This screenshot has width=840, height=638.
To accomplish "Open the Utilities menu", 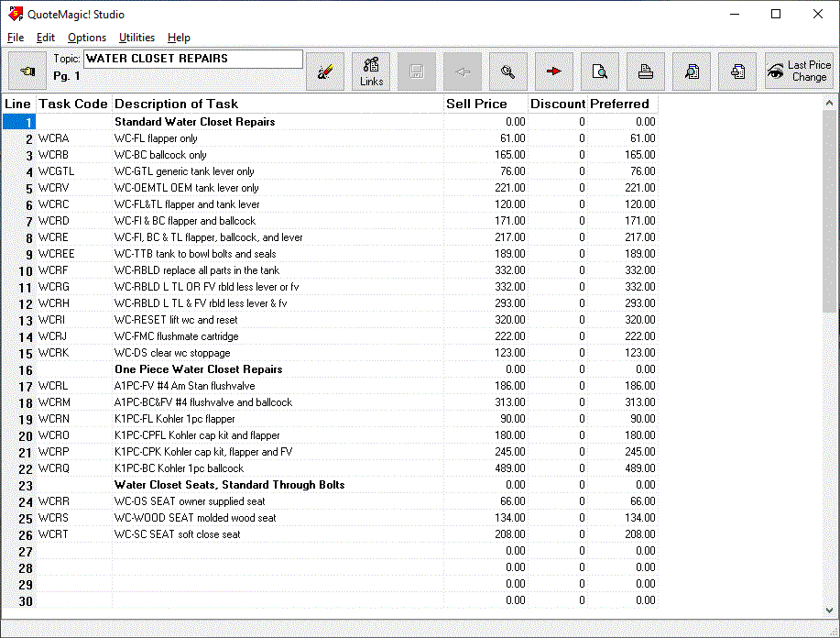I will point(136,38).
